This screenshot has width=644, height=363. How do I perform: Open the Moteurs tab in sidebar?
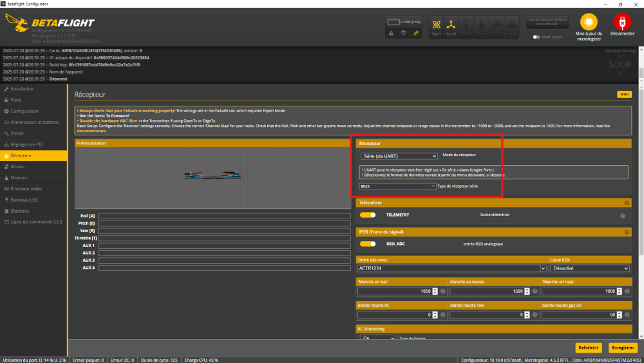tap(19, 177)
